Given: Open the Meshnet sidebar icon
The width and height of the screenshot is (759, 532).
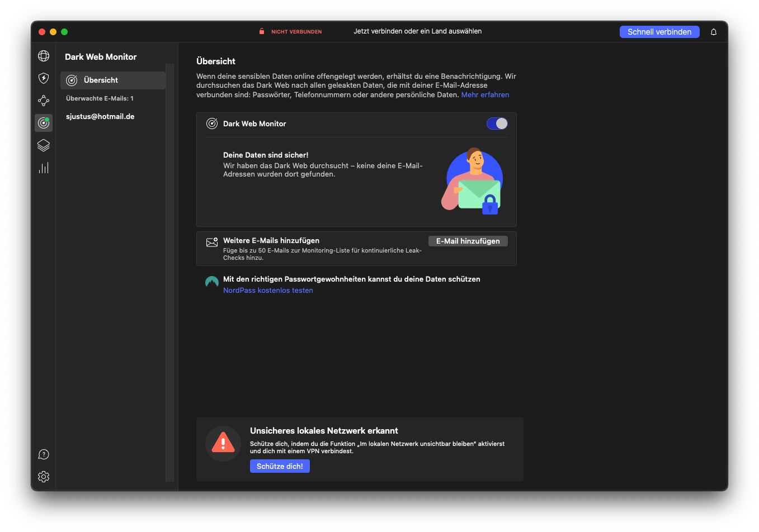Looking at the screenshot, I should tap(44, 101).
